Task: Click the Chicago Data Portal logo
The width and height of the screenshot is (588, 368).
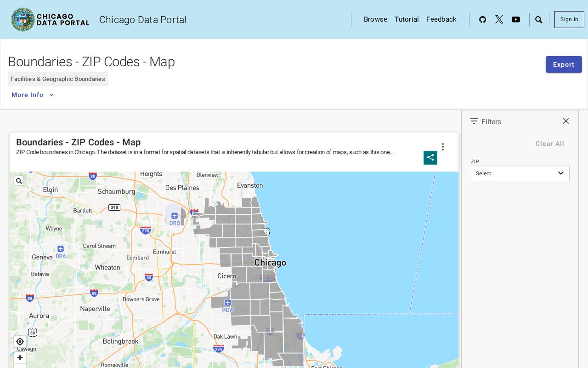Action: [x=50, y=19]
